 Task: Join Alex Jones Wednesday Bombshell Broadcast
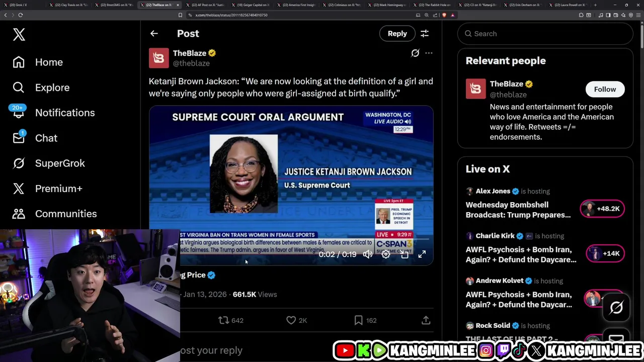click(518, 210)
